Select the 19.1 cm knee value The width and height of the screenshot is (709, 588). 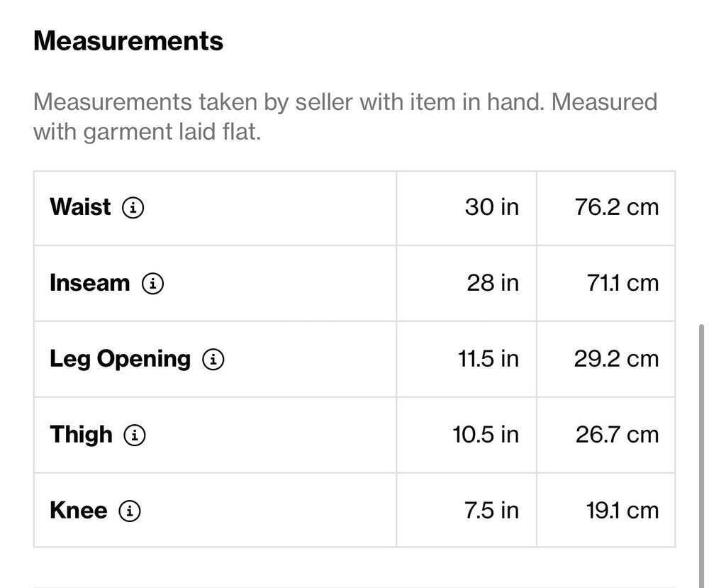point(623,511)
